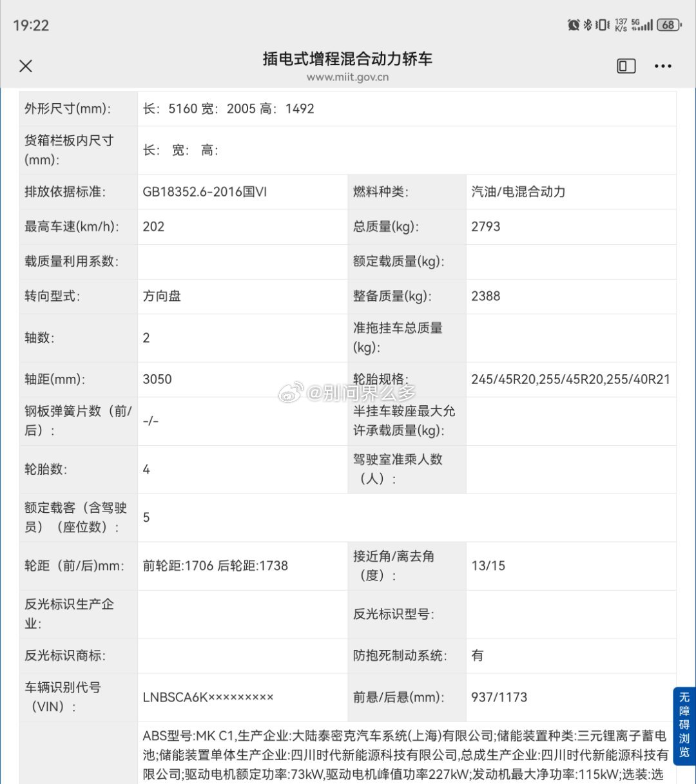The image size is (696, 784).
Task: Close the page with the X icon
Action: 26,66
